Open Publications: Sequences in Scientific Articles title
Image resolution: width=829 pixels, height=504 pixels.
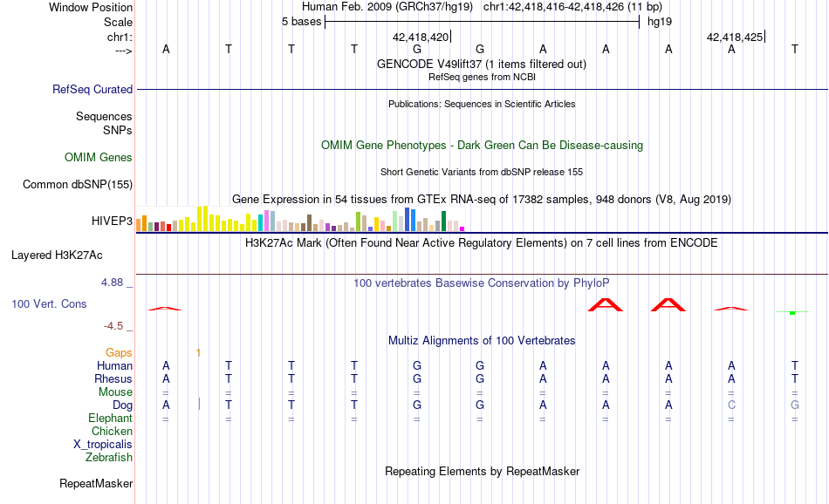[482, 104]
